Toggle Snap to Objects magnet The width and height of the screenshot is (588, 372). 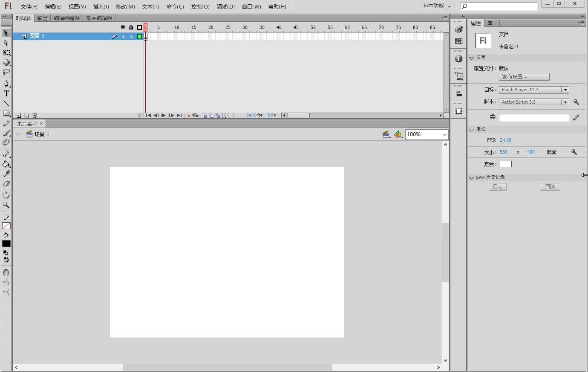click(6, 272)
